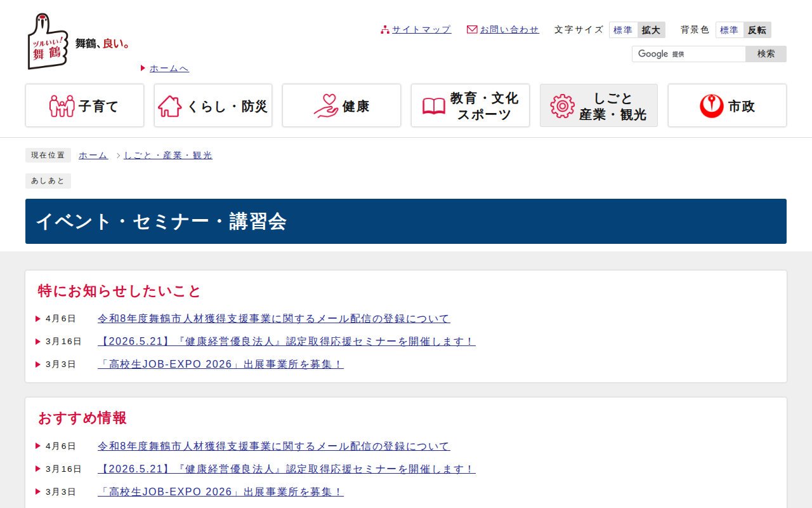Open 健康経営優良法人 seminar link under 特にお知らせしたいこと
Viewport: 812px width, 508px height.
click(287, 342)
